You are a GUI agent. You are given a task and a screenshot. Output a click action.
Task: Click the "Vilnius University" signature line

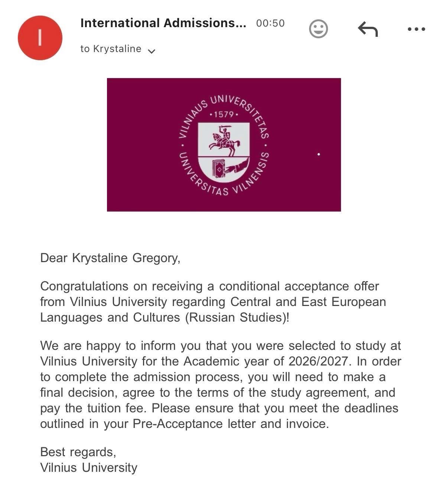pos(88,468)
